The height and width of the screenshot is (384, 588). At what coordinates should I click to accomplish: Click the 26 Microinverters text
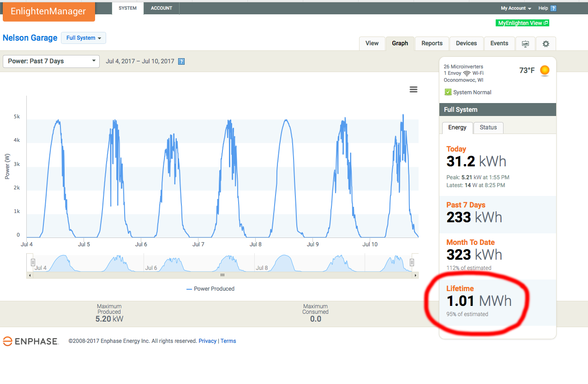coord(463,67)
